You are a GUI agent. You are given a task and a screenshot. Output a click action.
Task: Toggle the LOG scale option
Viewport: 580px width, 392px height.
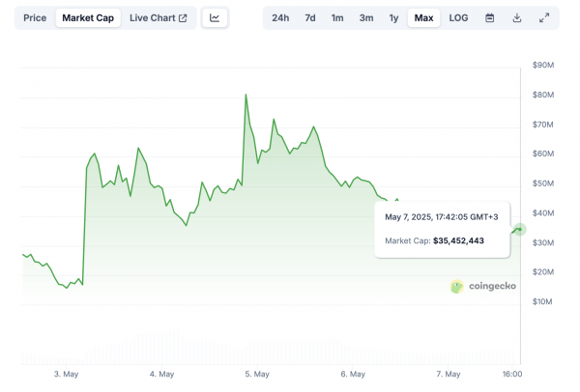(x=458, y=17)
